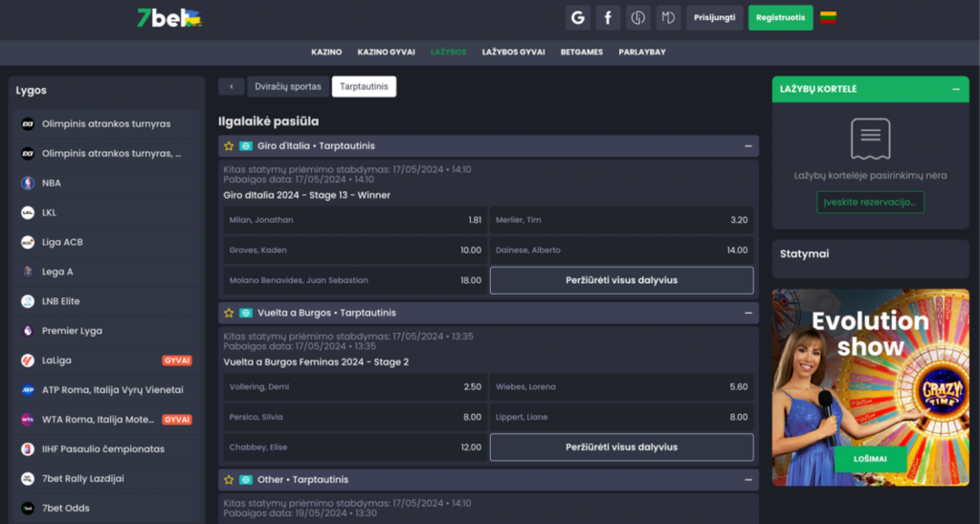Click the Statymai panel heading
The image size is (980, 524).
click(804, 254)
